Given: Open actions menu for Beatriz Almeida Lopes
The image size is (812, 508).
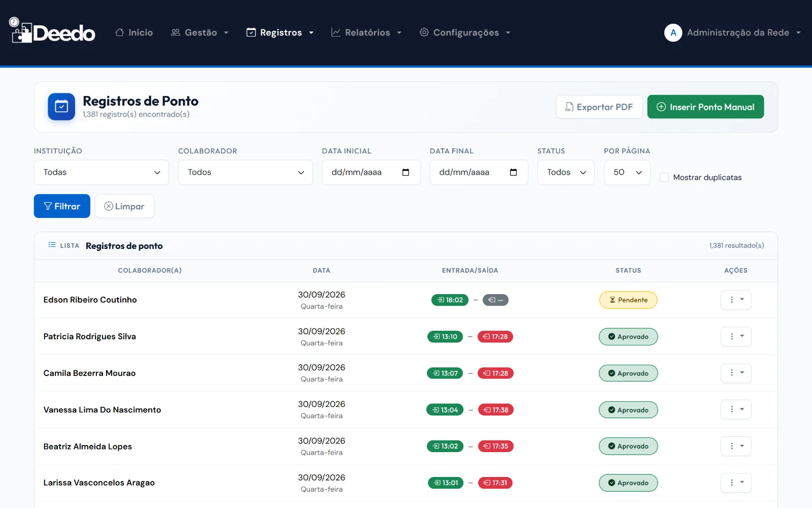Looking at the screenshot, I should 736,446.
